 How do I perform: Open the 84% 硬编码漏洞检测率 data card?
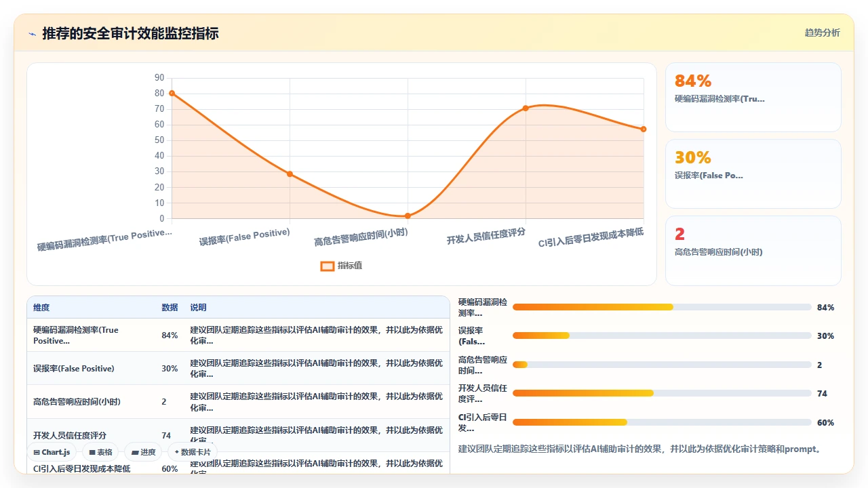[x=753, y=98]
